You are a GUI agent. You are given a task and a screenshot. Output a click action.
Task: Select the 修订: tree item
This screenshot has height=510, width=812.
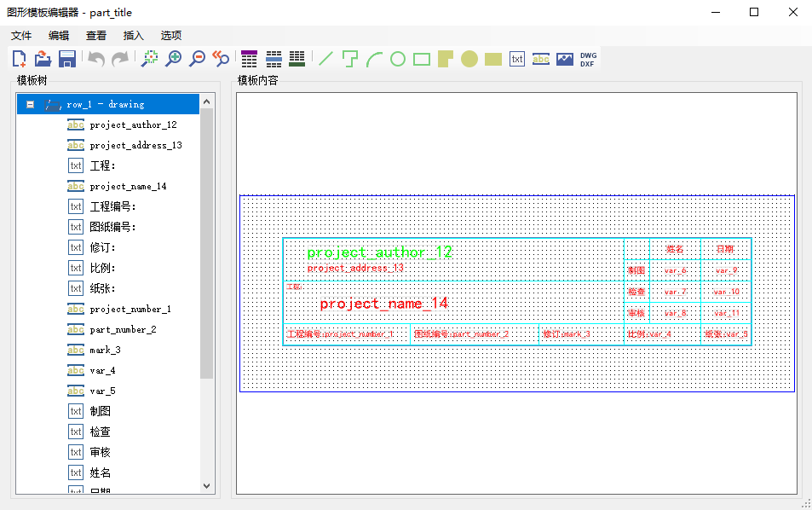[102, 247]
